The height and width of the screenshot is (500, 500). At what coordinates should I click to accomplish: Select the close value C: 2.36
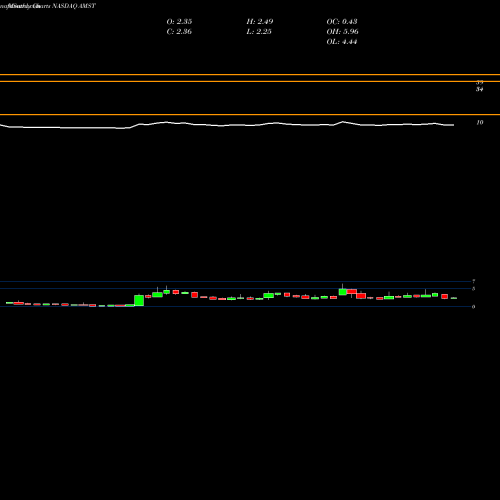pos(179,31)
